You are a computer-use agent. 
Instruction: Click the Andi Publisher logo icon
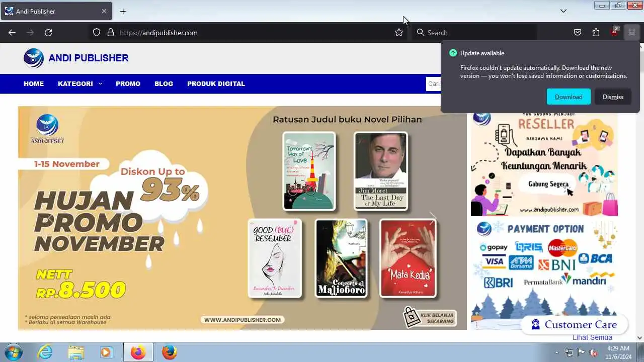[x=34, y=58]
